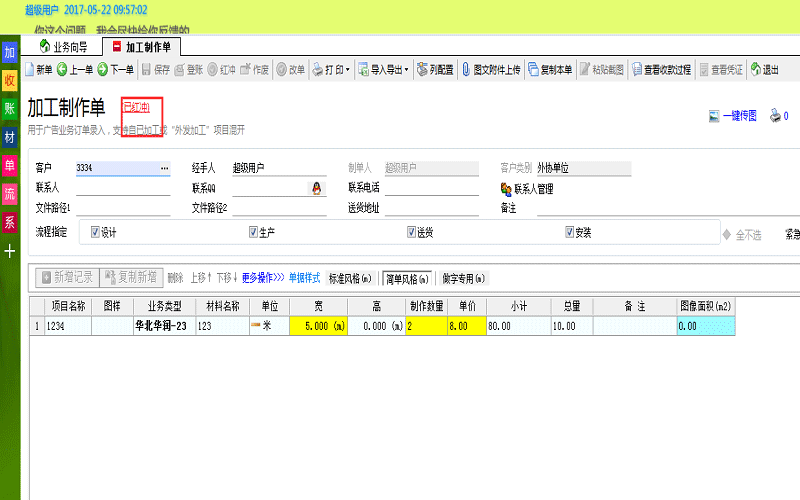Uncheck the 设计 process checkbox
This screenshot has height=500, width=800.
click(x=95, y=232)
